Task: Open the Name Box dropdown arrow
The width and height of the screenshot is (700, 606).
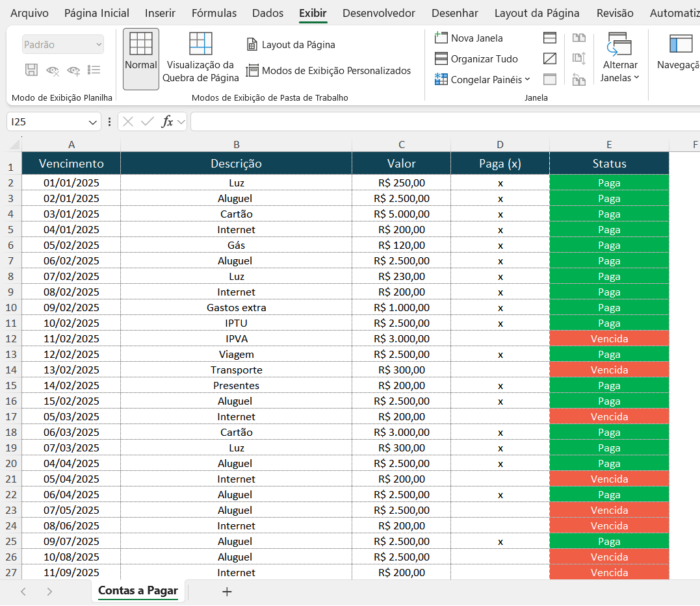Action: click(92, 121)
